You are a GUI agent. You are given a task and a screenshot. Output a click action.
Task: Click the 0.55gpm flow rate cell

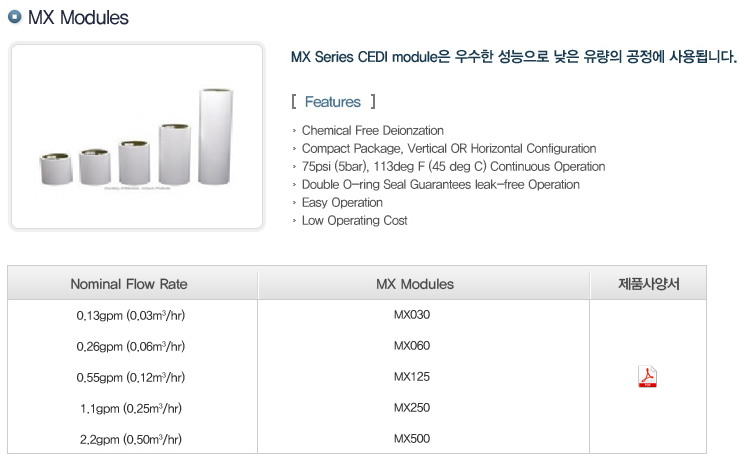click(x=131, y=377)
